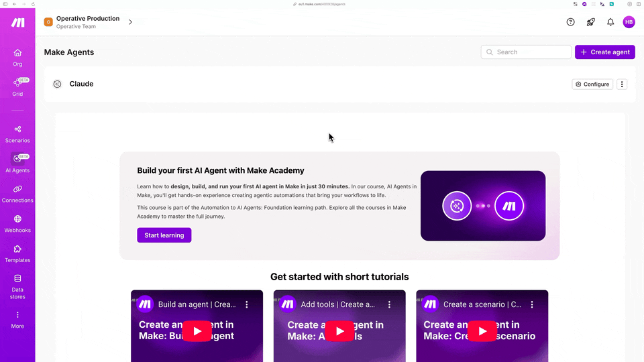The height and width of the screenshot is (362, 644).
Task: Go back with browser back arrow
Action: tap(14, 4)
